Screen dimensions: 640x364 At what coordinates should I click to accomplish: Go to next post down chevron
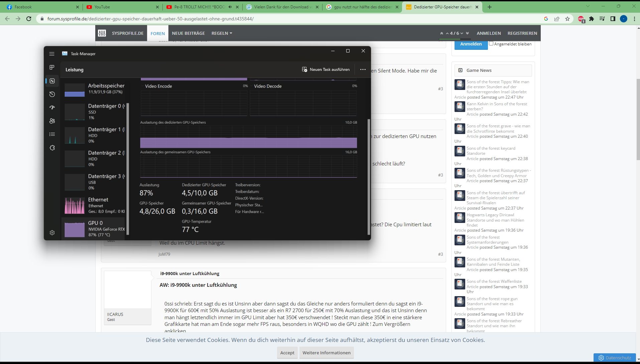pos(462,33)
